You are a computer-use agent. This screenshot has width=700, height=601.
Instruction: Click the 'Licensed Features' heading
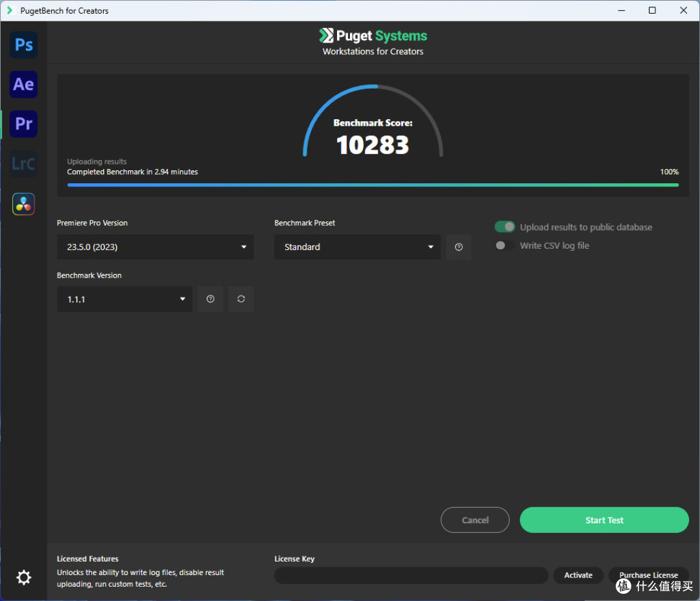[x=87, y=559]
